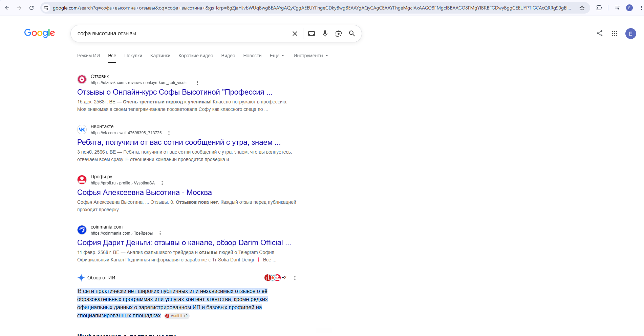Click the profi.ru profile breadcrumb URL
The width and height of the screenshot is (644, 336).
point(123,183)
